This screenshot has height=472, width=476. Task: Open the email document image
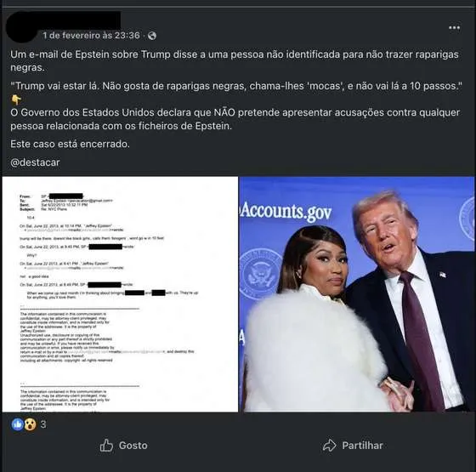(x=120, y=294)
